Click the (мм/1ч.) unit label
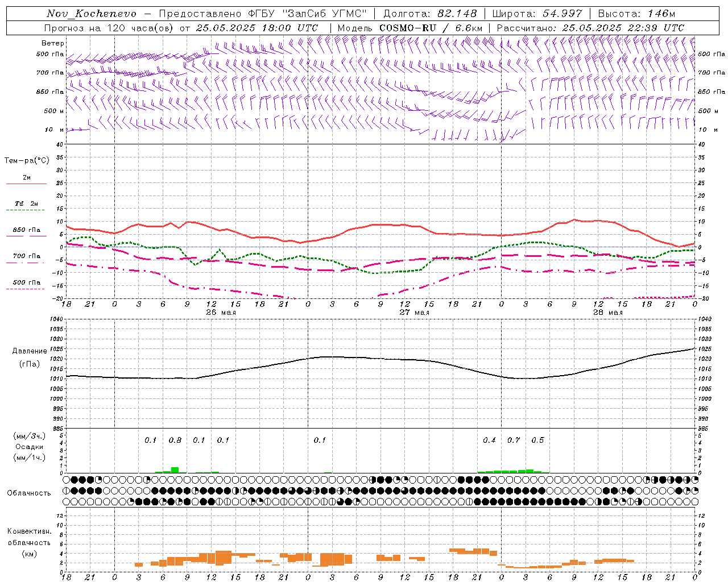Image resolution: width=728 pixels, height=582 pixels. [30, 458]
